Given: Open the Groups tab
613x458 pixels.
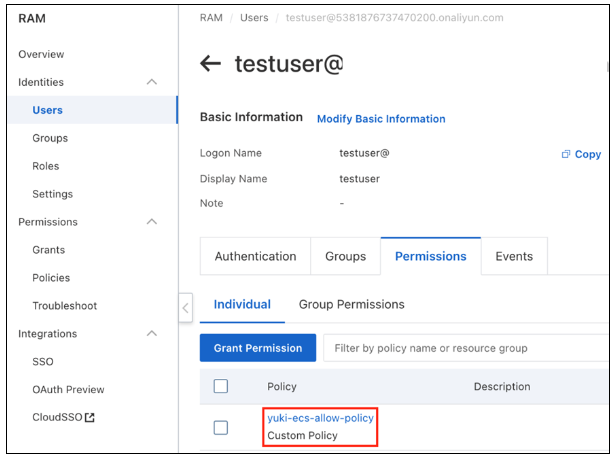Looking at the screenshot, I should click(345, 256).
